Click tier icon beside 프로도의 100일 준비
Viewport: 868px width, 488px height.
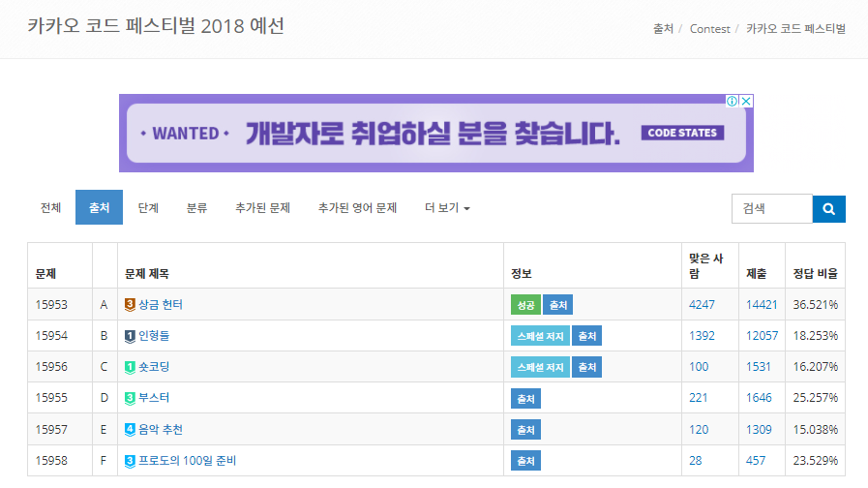130,461
